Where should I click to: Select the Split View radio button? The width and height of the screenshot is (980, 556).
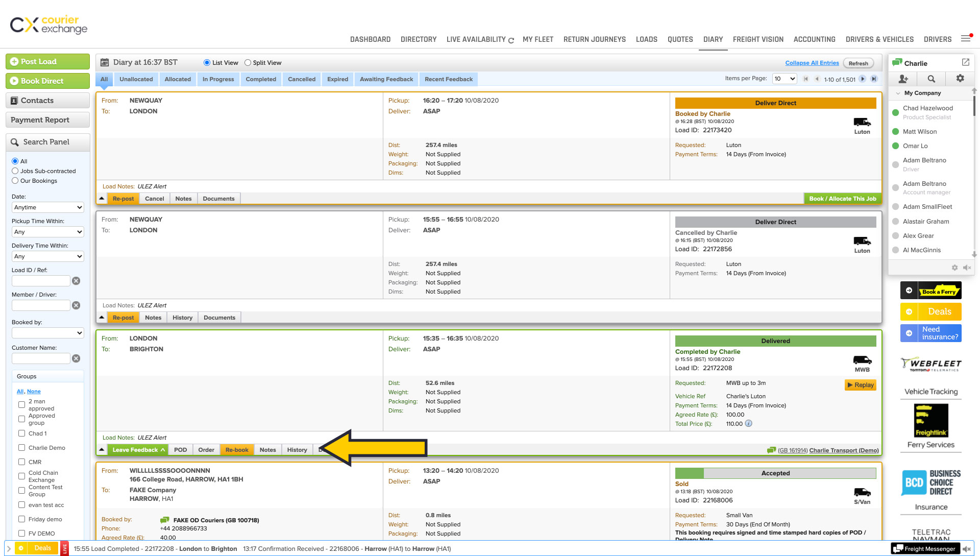pos(248,63)
